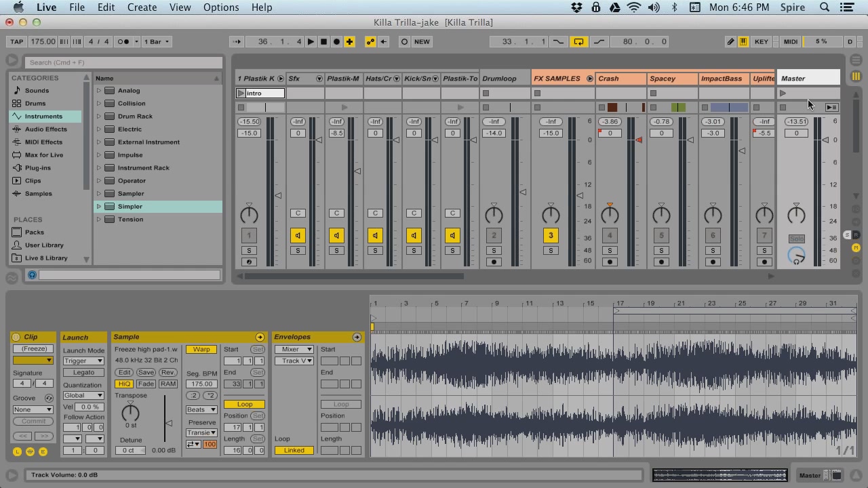Launch the intro clip
This screenshot has height=488, width=868.
pos(241,93)
